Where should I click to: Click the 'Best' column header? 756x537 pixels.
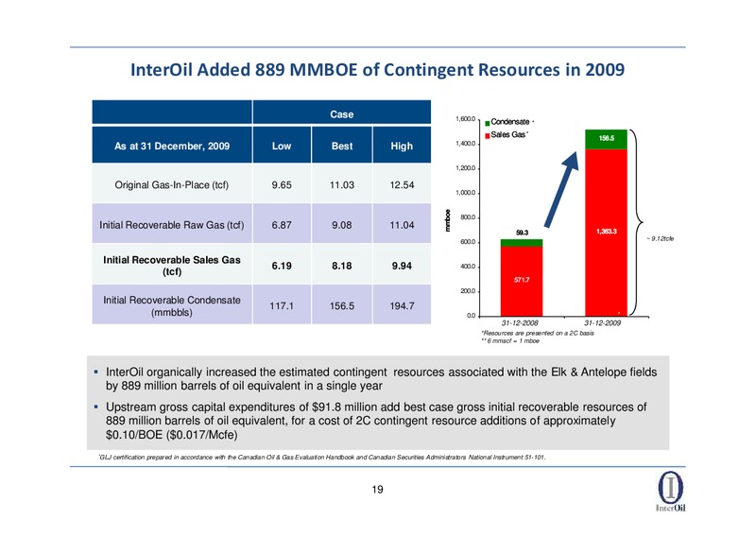point(342,146)
